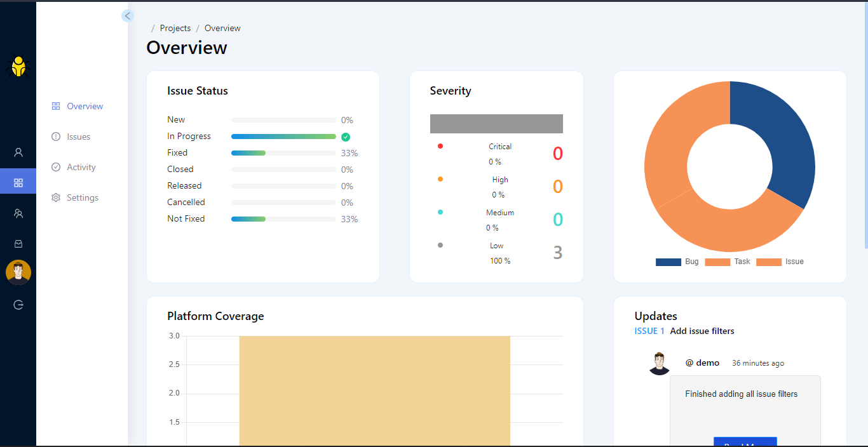Click the Critical severity red dot indicator
The width and height of the screenshot is (868, 447).
(x=440, y=145)
